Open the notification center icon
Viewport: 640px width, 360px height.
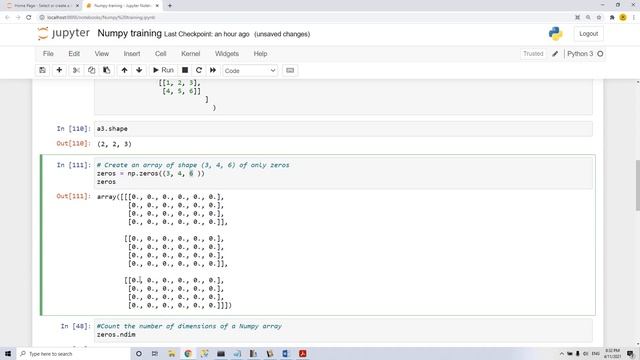(631, 353)
